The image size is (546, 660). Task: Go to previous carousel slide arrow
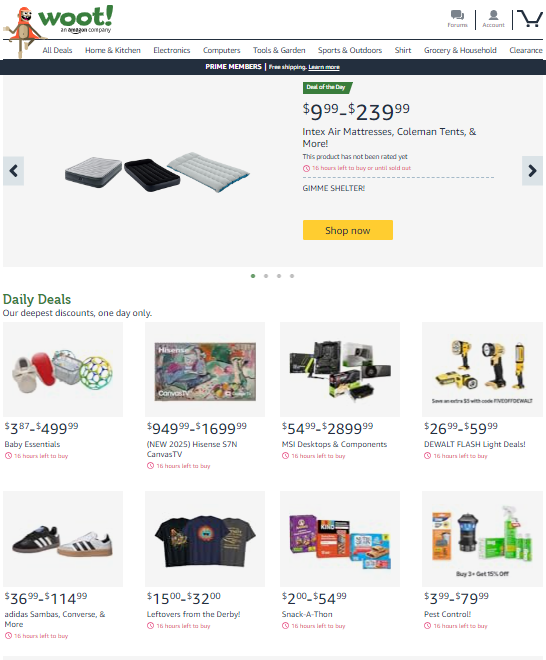[13, 171]
